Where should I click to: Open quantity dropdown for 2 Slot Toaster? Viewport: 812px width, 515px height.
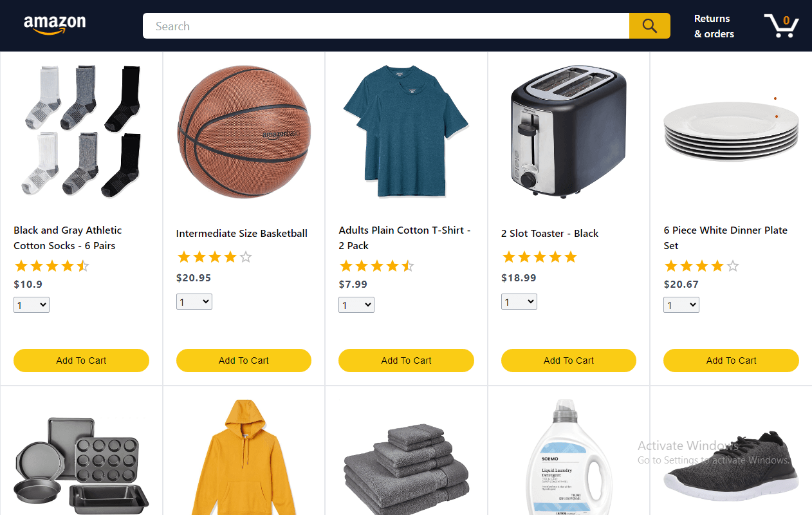519,301
